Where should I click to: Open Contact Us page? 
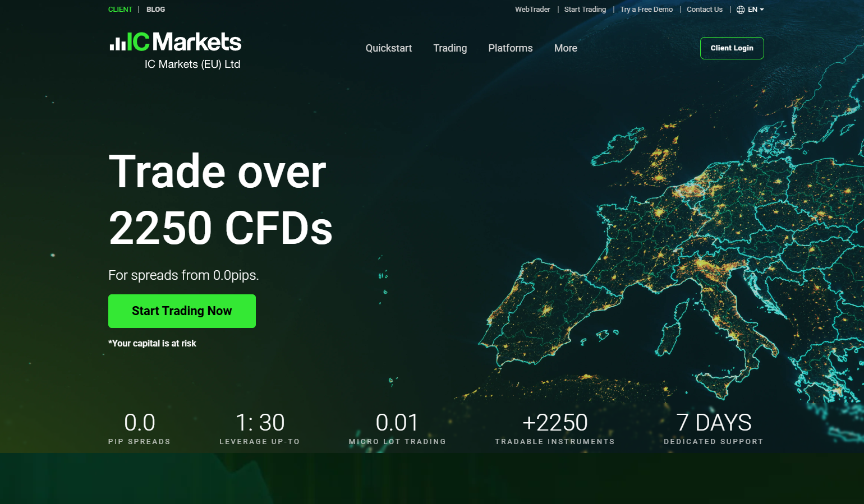pyautogui.click(x=705, y=10)
